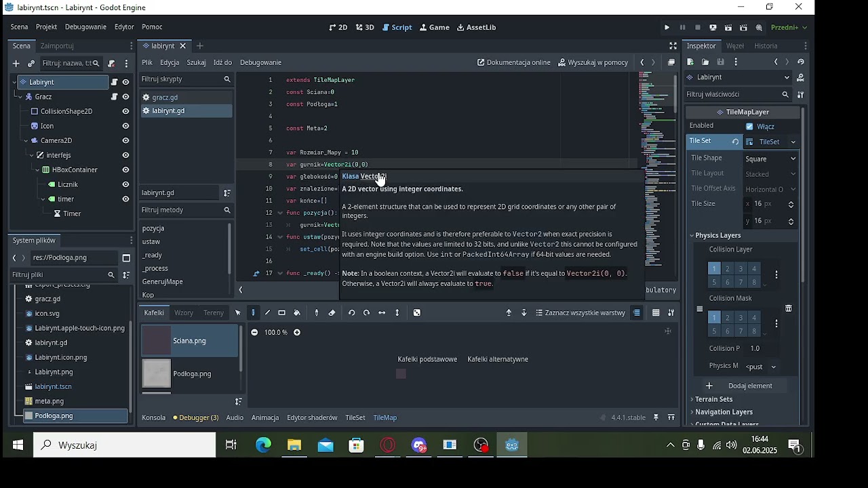Viewport: 868px width, 488px height.
Task: Open renderer Przedni+ dropdown
Action: pos(789,28)
